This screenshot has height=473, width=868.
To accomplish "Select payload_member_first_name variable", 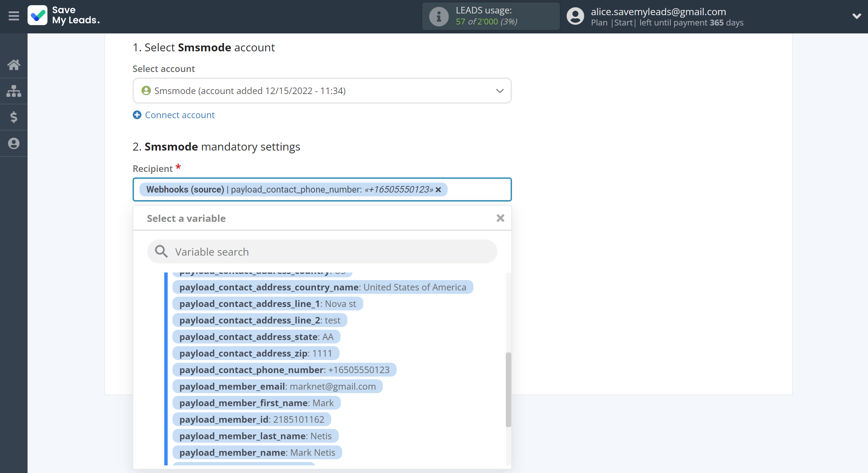I will [x=257, y=403].
